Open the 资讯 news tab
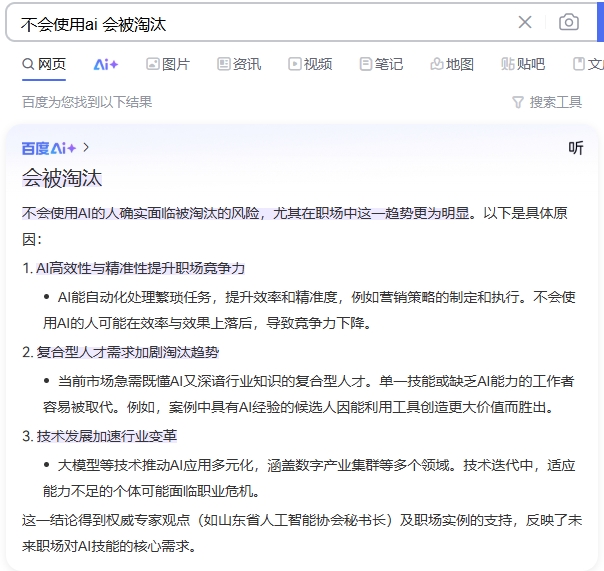This screenshot has width=604, height=571. 239,64
